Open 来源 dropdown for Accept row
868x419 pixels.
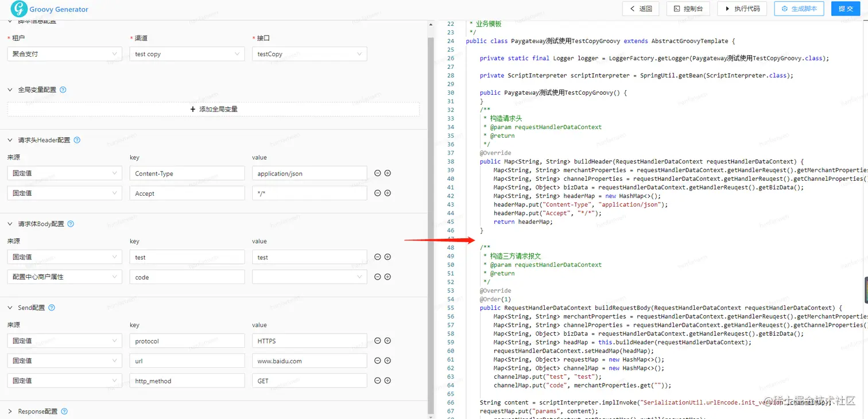[65, 193]
